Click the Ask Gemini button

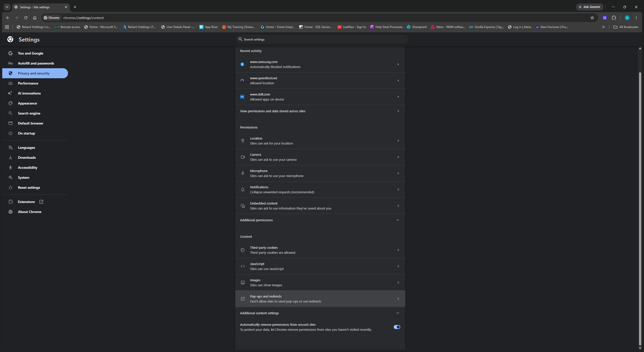[x=589, y=7]
